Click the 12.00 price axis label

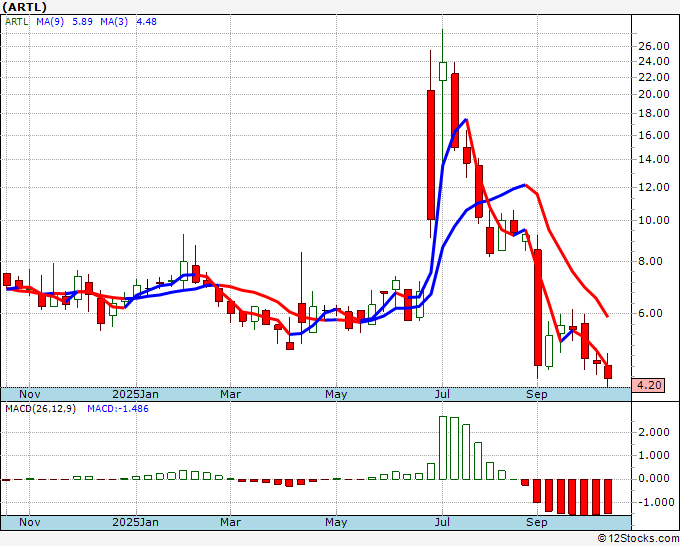(653, 187)
